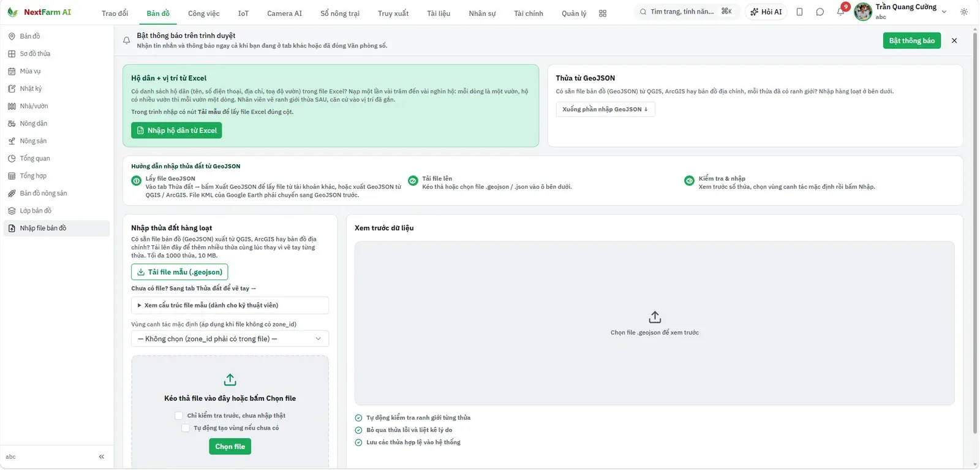Open Nhật ký in the sidebar
Screen dimensions: 980x470
click(x=56, y=89)
